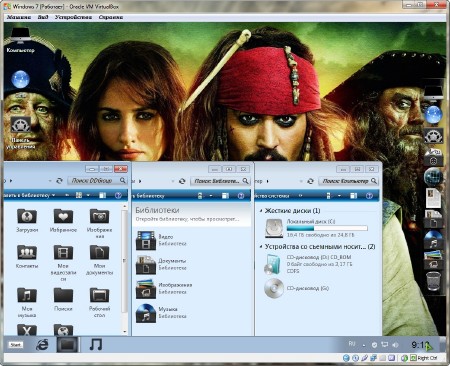The image size is (450, 366).
Task: Click the Start button on the taskbar
Action: pos(15,345)
